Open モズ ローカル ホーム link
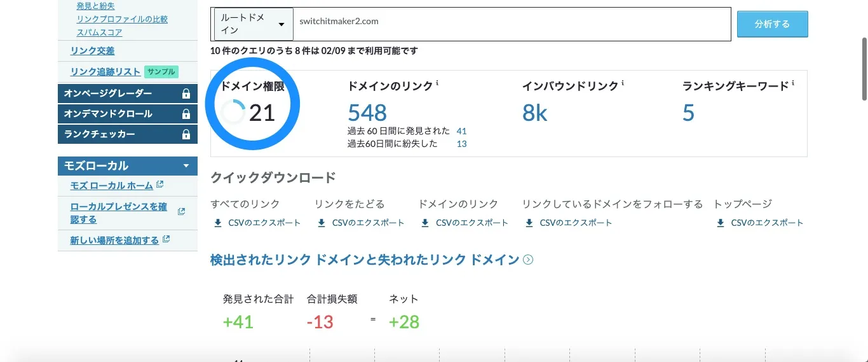The height and width of the screenshot is (362, 868). pos(112,186)
